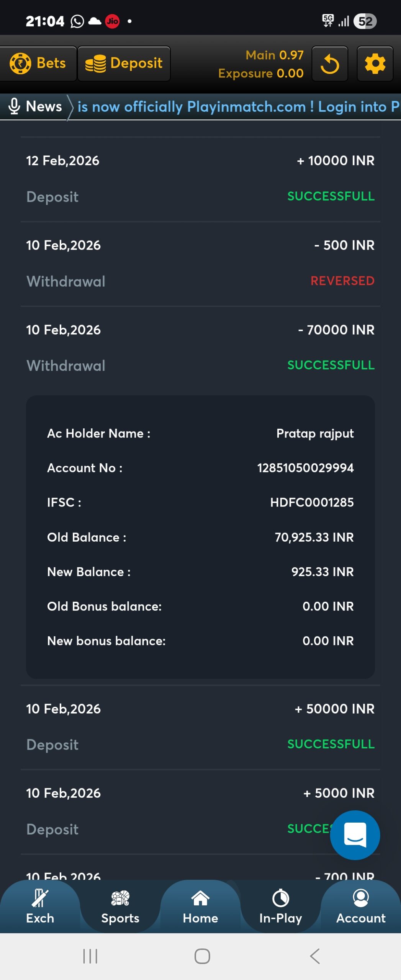The width and height of the screenshot is (401, 980).
Task: Tap the Android recent apps button
Action: pos(90,956)
